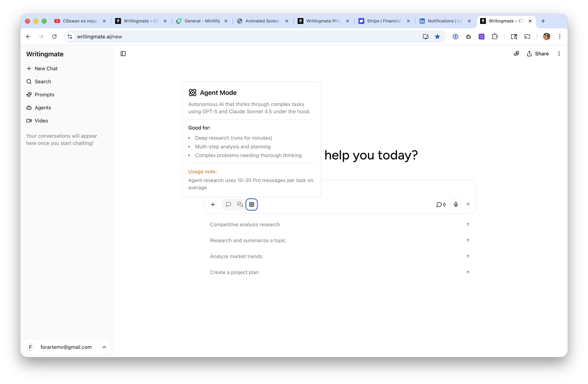Click arrow beside Competitive analysis research
Viewport: 588px width, 384px height.
tap(468, 225)
